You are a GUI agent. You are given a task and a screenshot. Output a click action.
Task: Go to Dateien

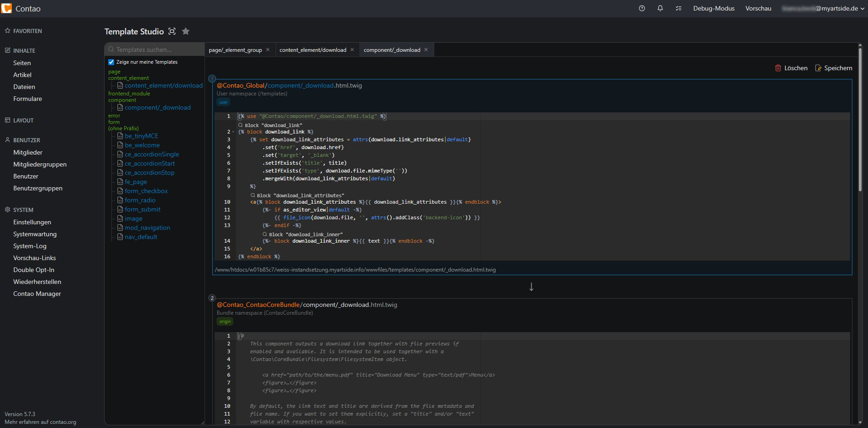point(24,87)
